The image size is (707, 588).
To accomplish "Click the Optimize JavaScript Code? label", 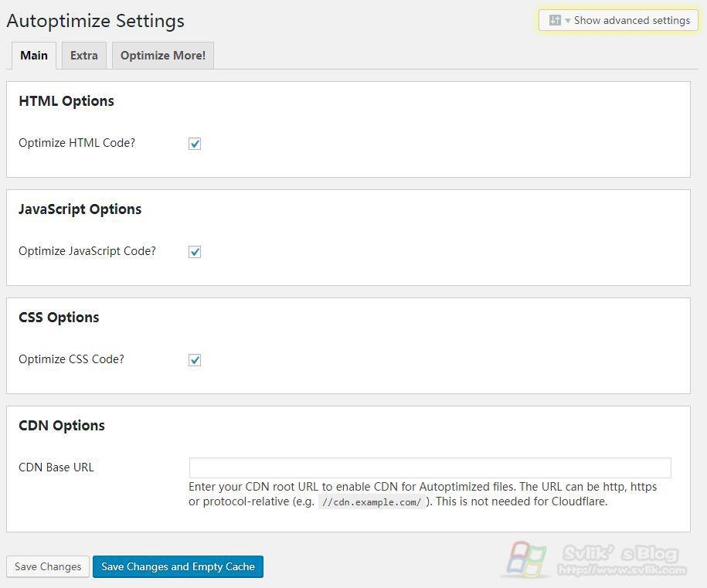I will (x=87, y=251).
